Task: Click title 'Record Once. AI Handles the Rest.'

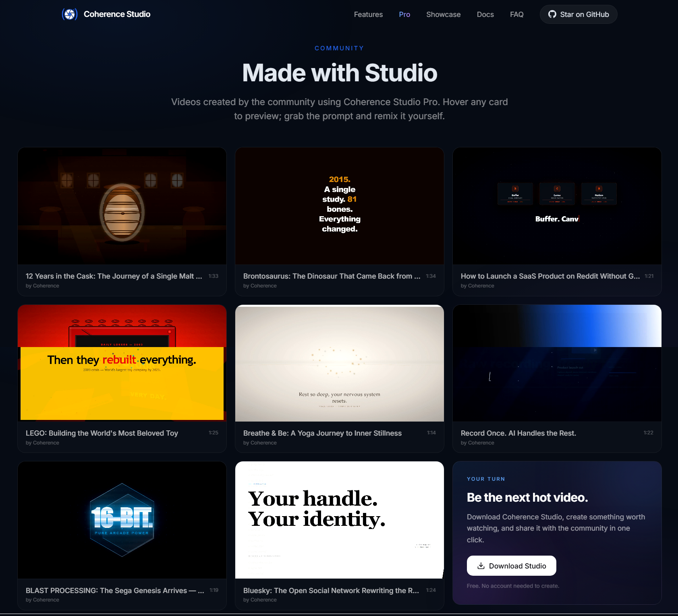Action: point(518,433)
